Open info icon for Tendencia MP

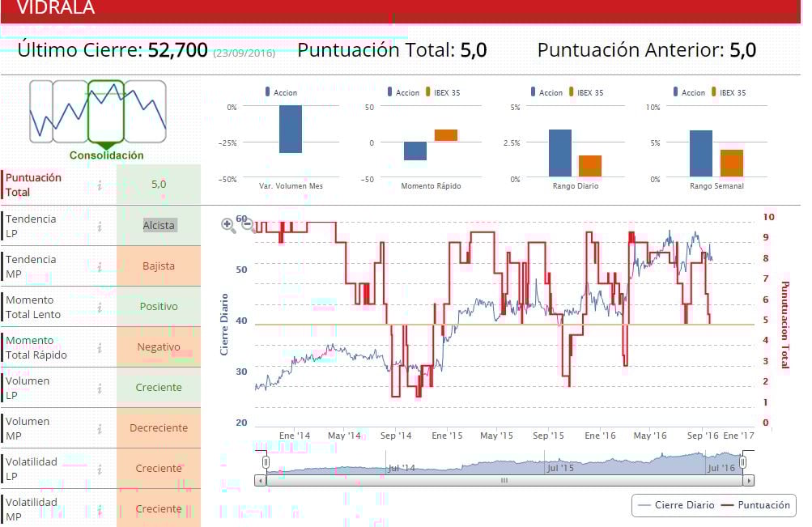100,266
